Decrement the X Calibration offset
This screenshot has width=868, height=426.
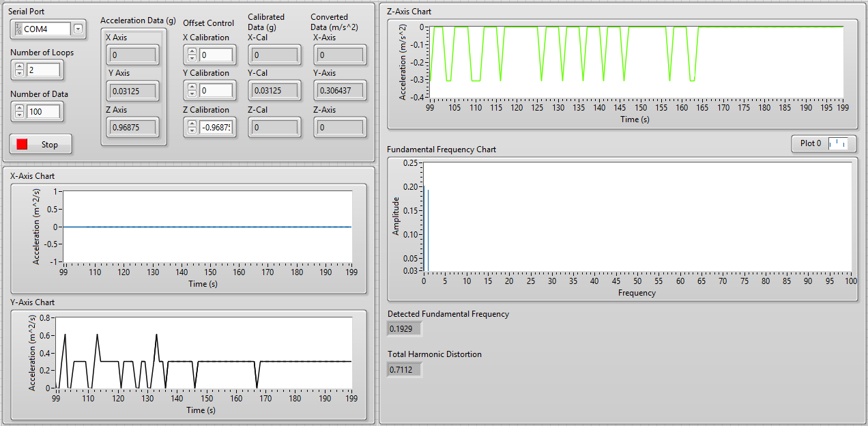click(x=192, y=58)
